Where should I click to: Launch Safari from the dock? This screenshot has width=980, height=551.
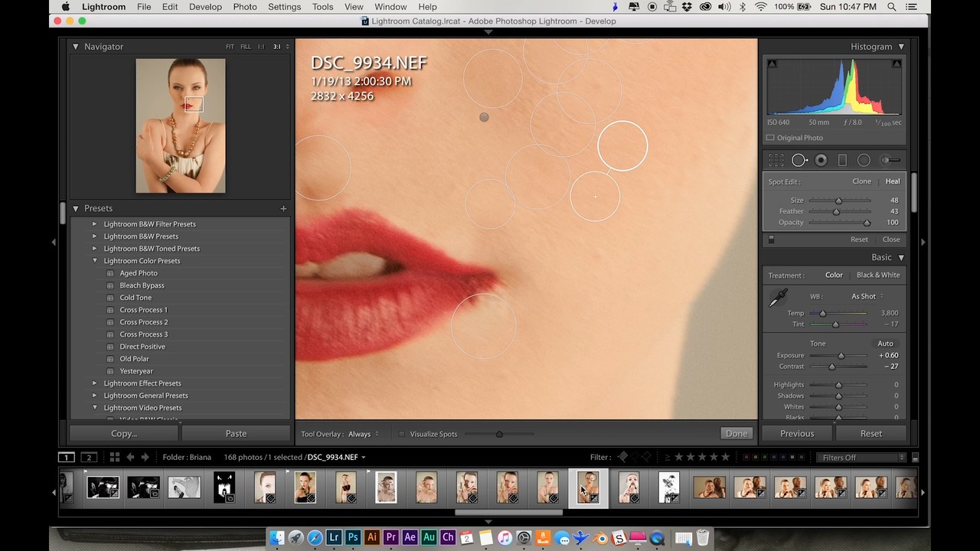[315, 537]
